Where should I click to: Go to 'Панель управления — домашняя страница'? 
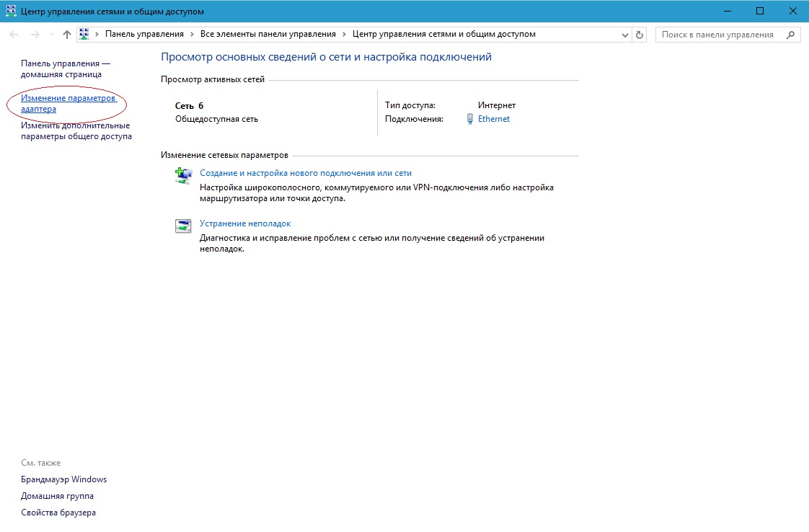click(65, 68)
